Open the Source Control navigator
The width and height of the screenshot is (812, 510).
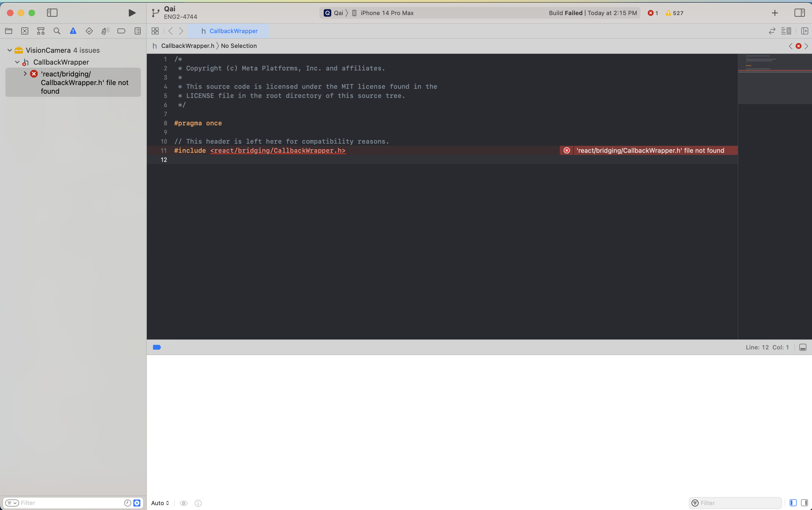coord(25,31)
